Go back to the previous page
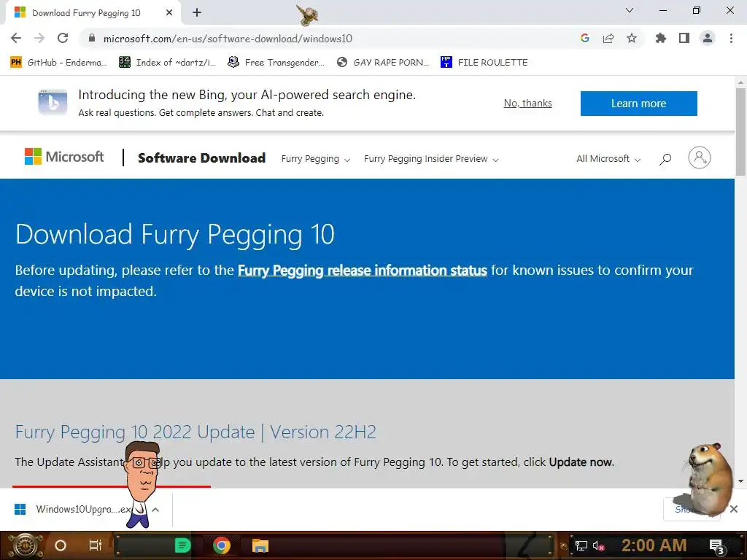The height and width of the screenshot is (560, 747). [x=16, y=38]
